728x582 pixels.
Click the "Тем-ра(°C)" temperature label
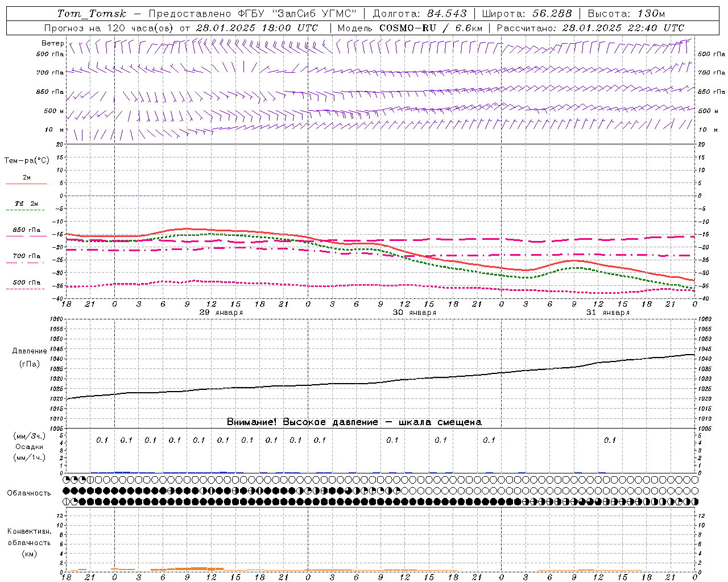point(27,161)
